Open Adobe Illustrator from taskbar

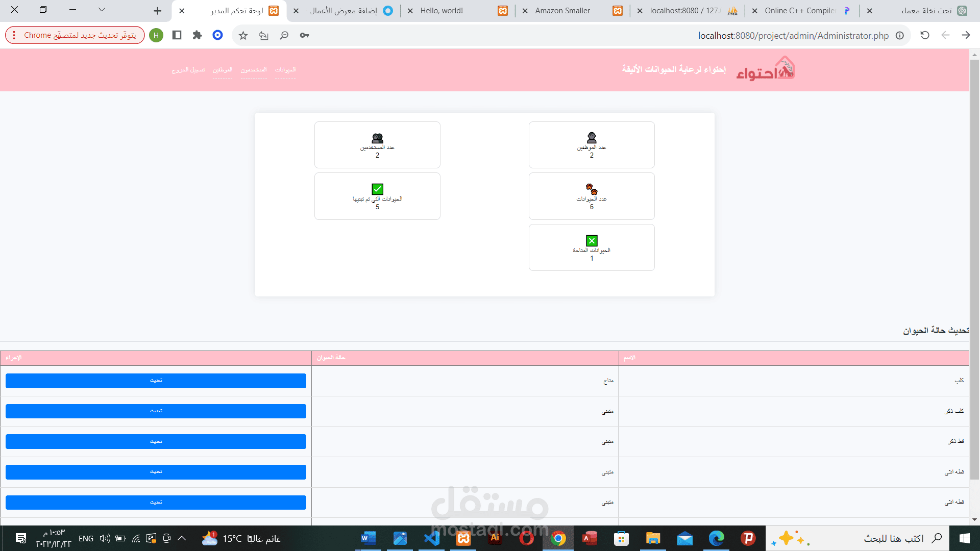(x=495, y=538)
